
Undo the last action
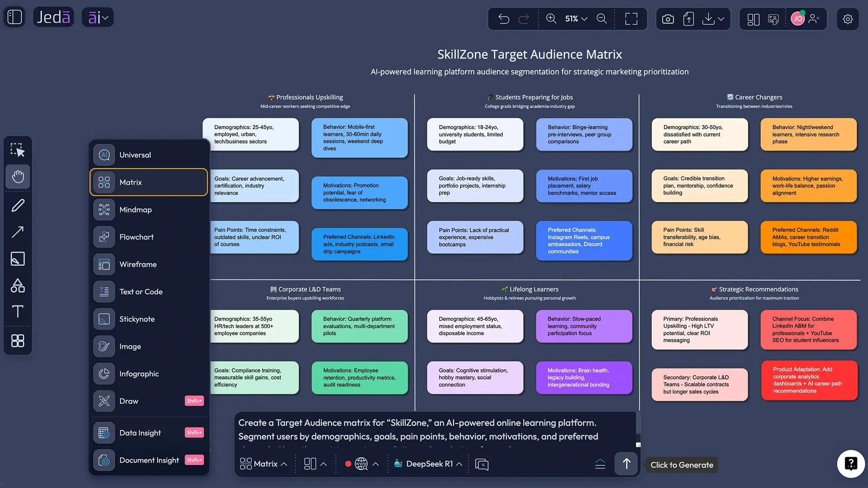point(504,19)
